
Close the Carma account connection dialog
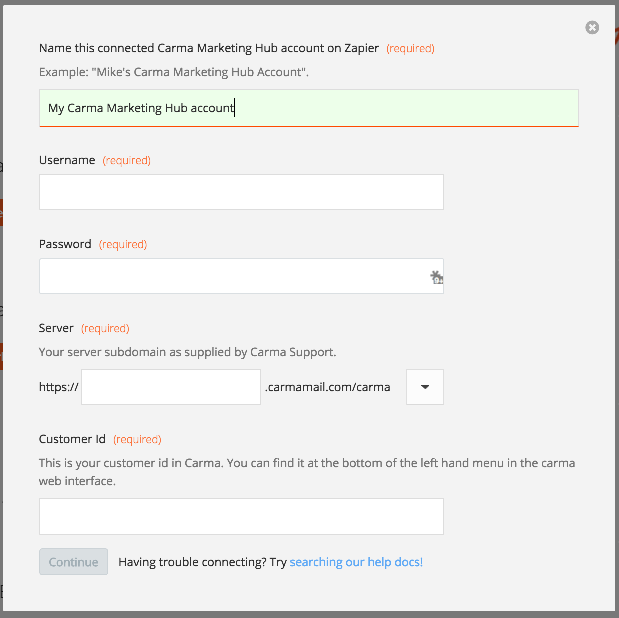592,28
